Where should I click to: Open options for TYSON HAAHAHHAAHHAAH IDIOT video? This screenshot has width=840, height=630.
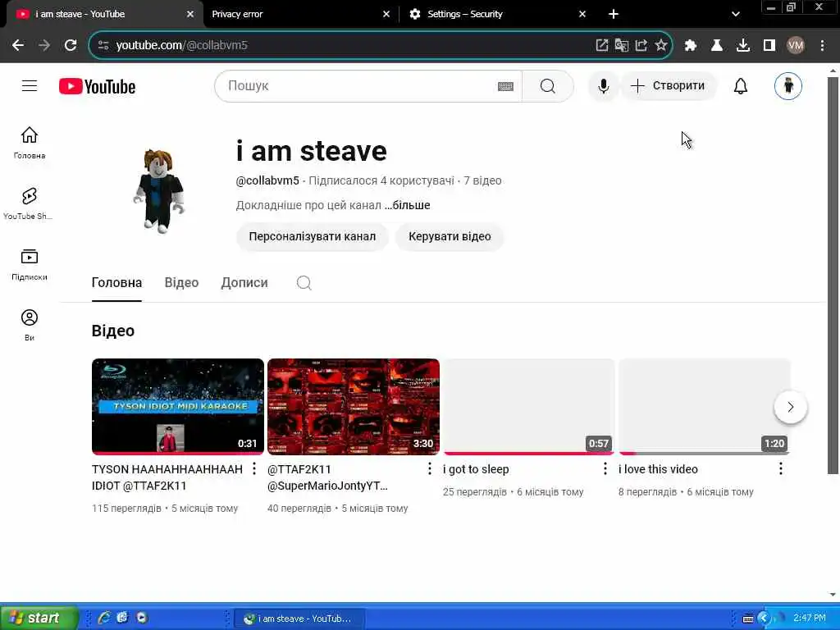(x=254, y=468)
